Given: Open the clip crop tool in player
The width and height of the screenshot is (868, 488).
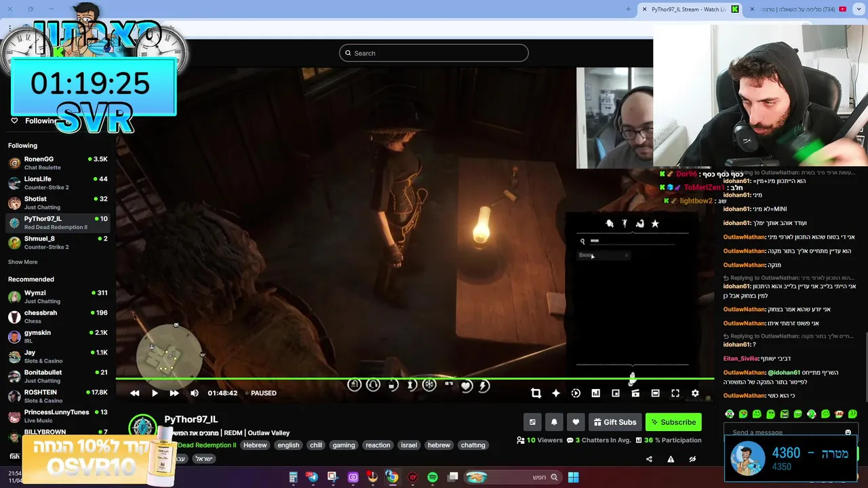Looking at the screenshot, I should [536, 393].
